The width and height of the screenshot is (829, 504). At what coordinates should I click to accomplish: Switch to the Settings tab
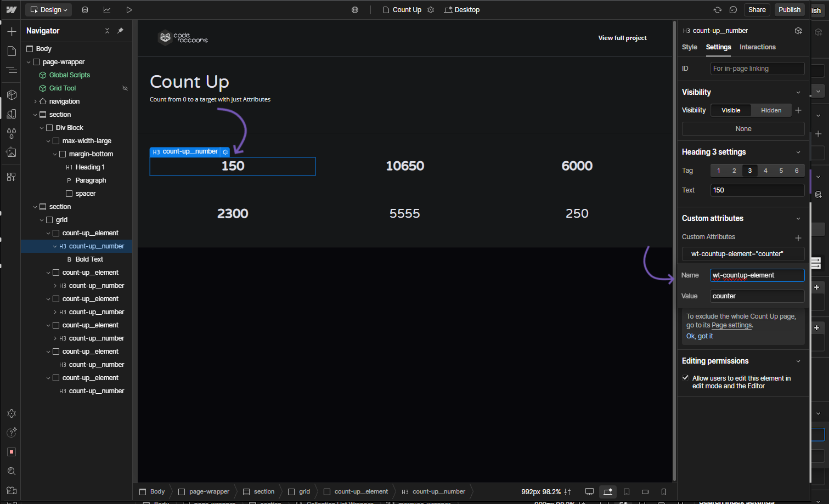[x=718, y=47]
